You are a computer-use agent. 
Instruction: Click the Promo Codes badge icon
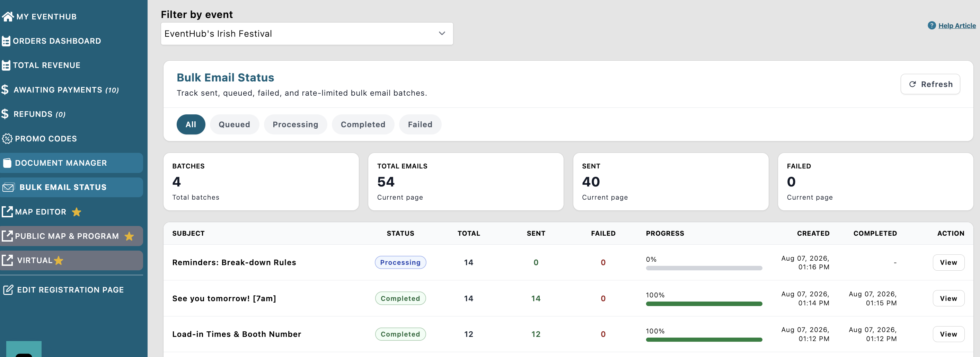click(7, 139)
